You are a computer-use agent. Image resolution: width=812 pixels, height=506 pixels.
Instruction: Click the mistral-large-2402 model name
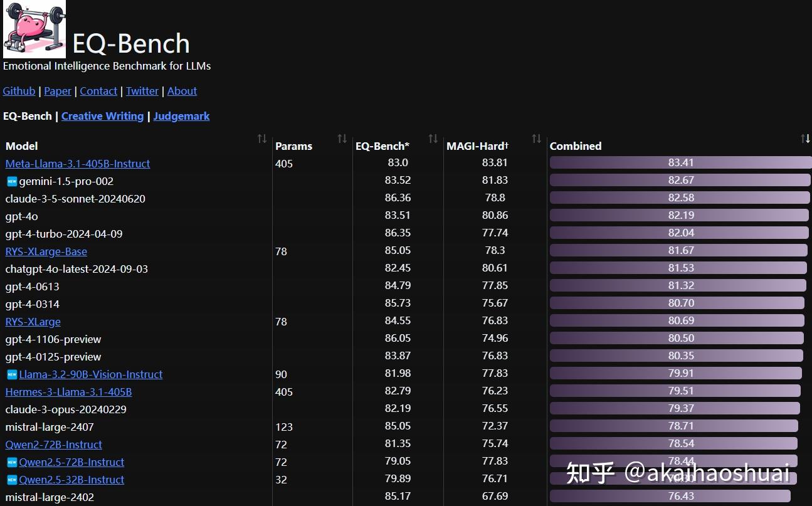click(x=50, y=497)
